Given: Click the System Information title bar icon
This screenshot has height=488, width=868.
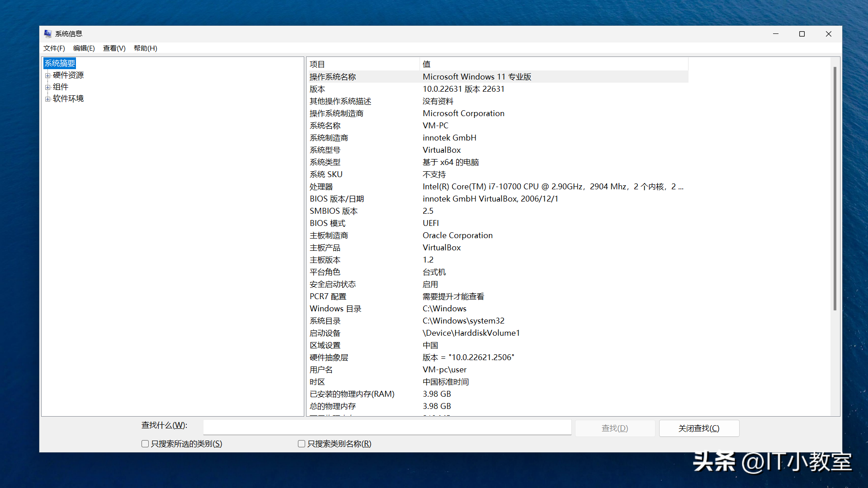Looking at the screenshot, I should pyautogui.click(x=48, y=34).
